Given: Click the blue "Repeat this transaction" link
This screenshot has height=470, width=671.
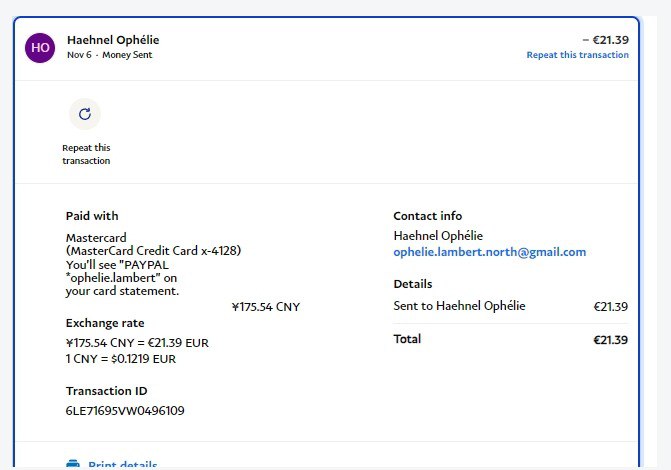Looking at the screenshot, I should pyautogui.click(x=577, y=55).
